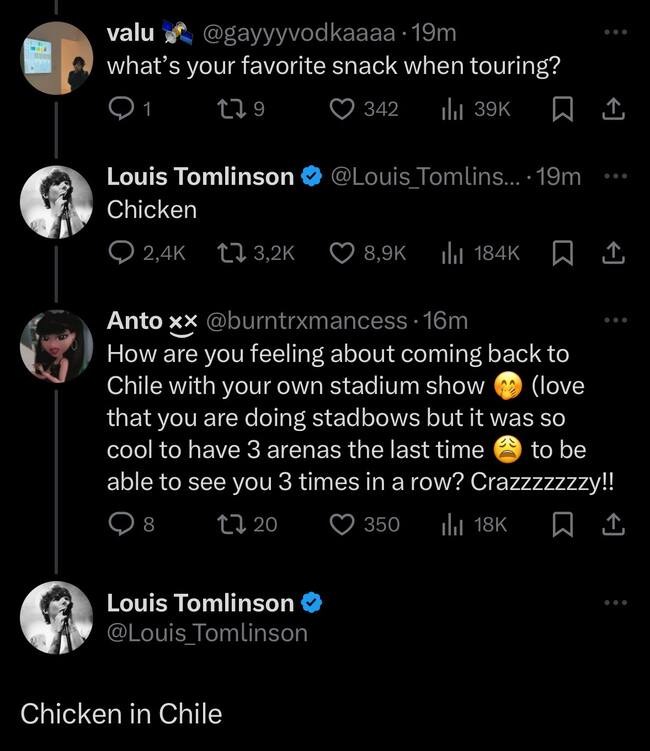
Task: Open @burntrxmancess profile handle
Action: coord(306,321)
